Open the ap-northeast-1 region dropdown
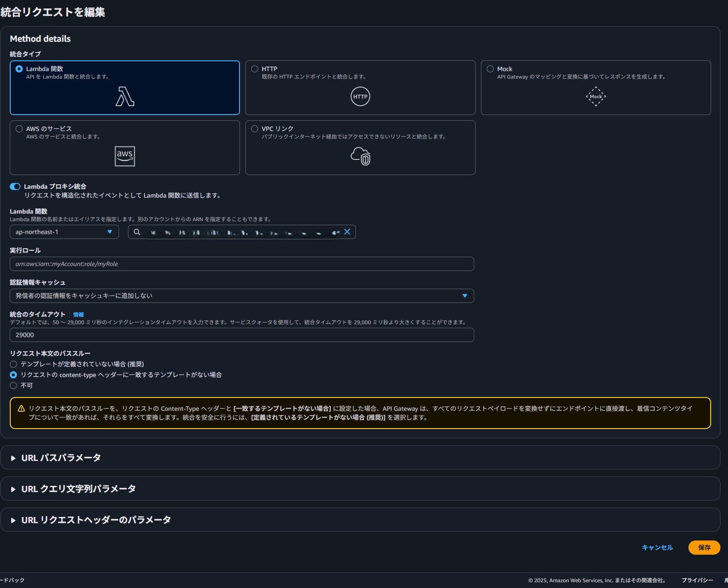The width and height of the screenshot is (728, 588). pos(64,232)
